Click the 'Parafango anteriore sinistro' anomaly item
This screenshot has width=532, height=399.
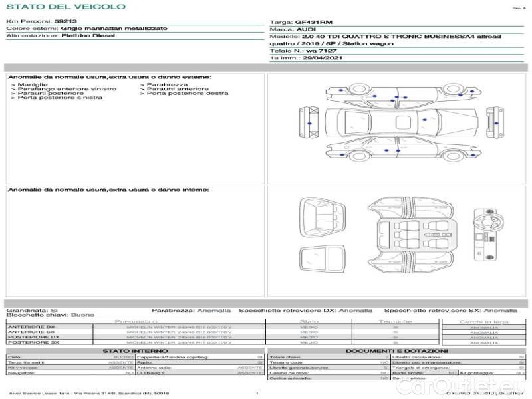pyautogui.click(x=66, y=89)
